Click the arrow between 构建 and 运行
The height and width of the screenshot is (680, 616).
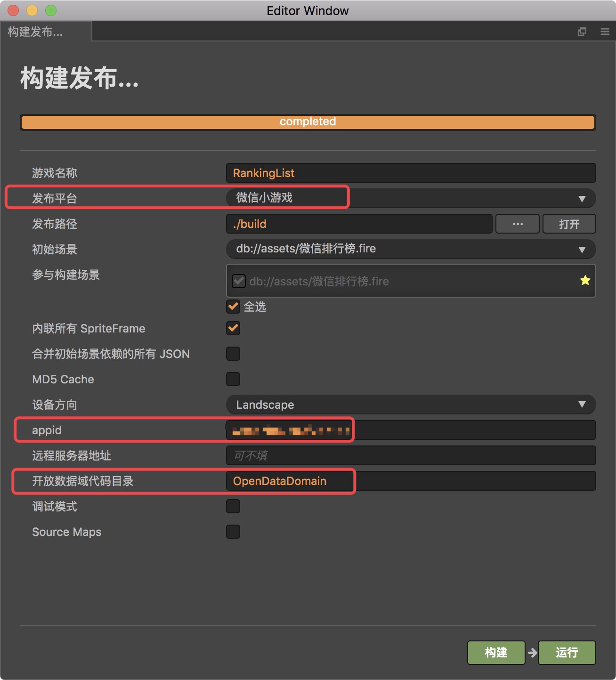(x=533, y=653)
